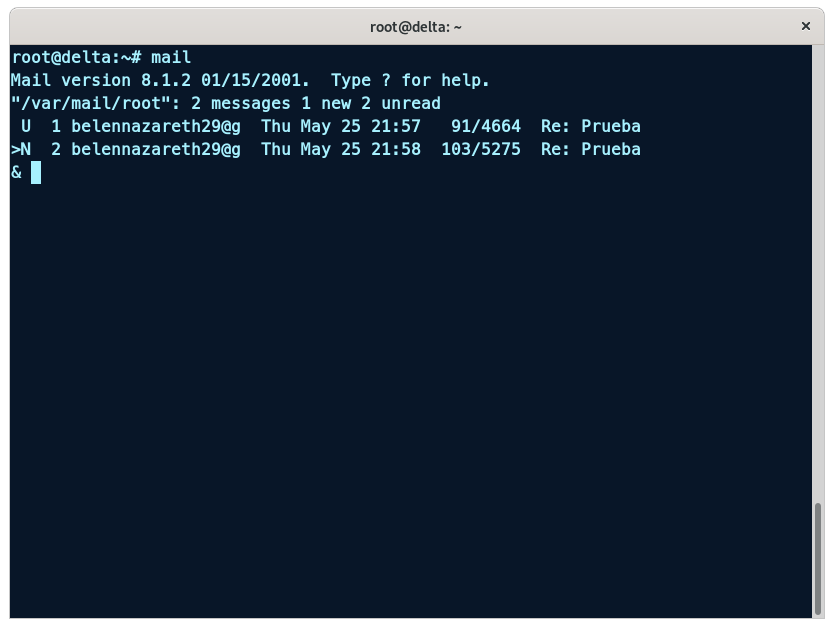834x628 pixels.
Task: Close the root@delta terminal window
Action: coord(806,27)
